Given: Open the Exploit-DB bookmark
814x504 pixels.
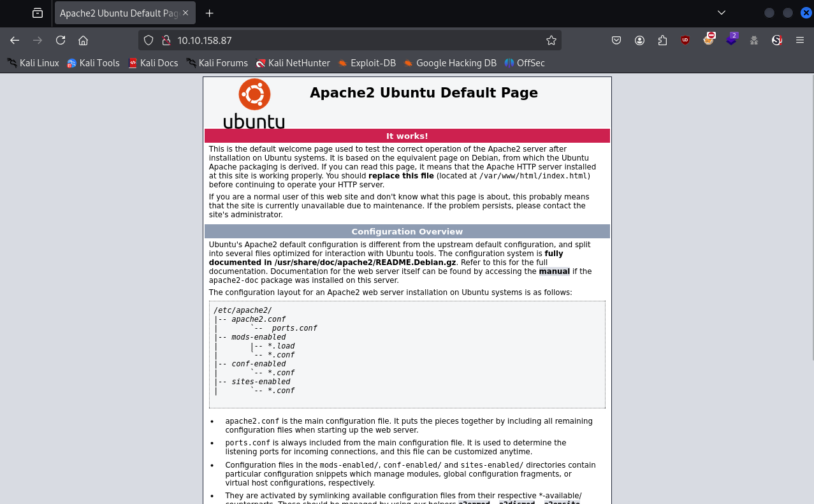Looking at the screenshot, I should [367, 63].
